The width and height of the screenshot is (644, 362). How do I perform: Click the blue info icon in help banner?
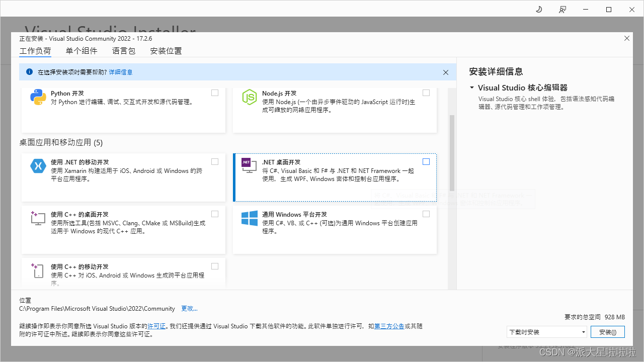29,72
